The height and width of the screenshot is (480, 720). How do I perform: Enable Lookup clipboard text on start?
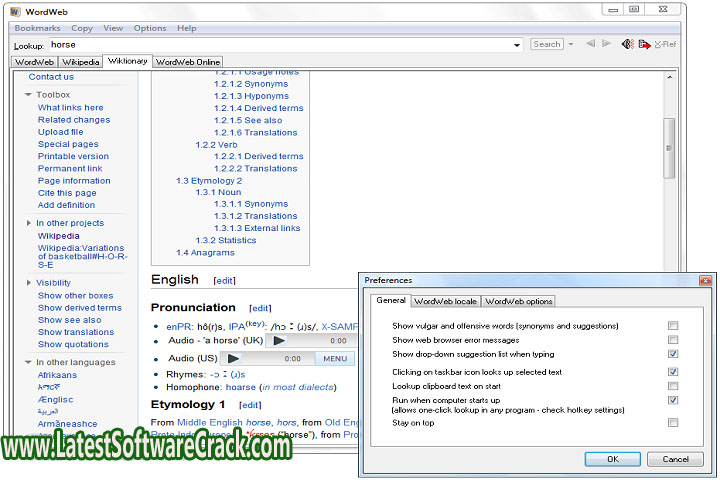(x=673, y=386)
